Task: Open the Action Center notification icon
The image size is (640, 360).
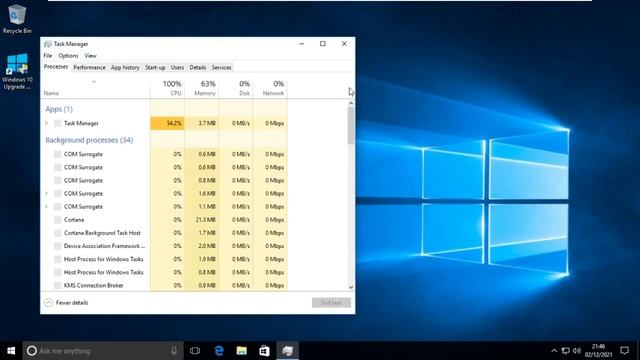Action: click(x=624, y=351)
